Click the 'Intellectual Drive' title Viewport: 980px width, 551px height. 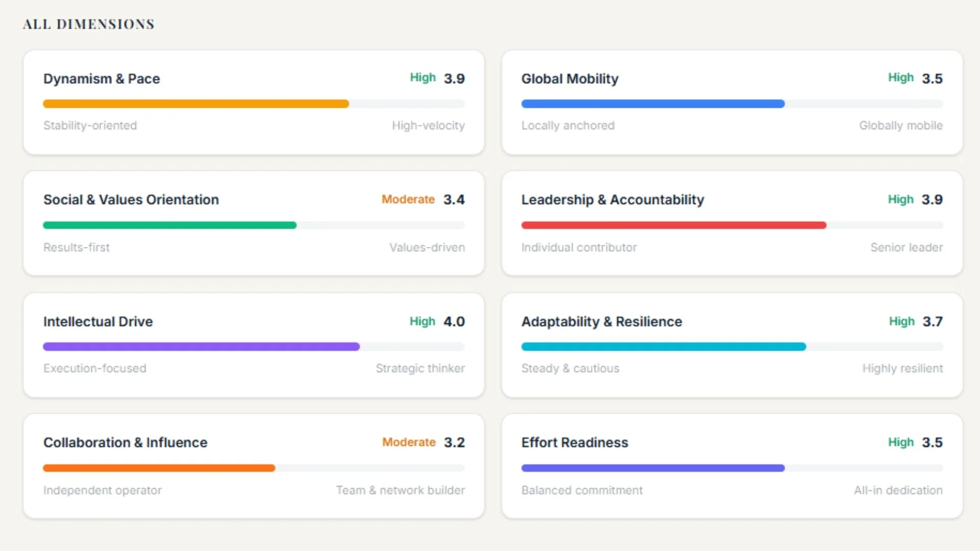[98, 321]
